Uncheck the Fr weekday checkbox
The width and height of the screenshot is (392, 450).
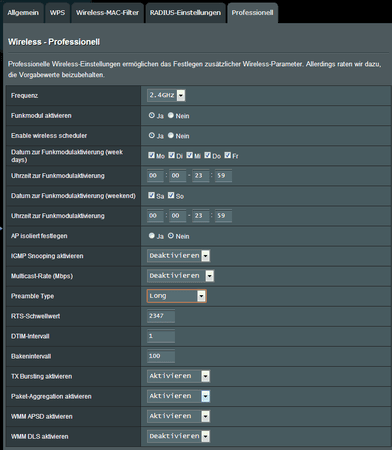click(227, 155)
